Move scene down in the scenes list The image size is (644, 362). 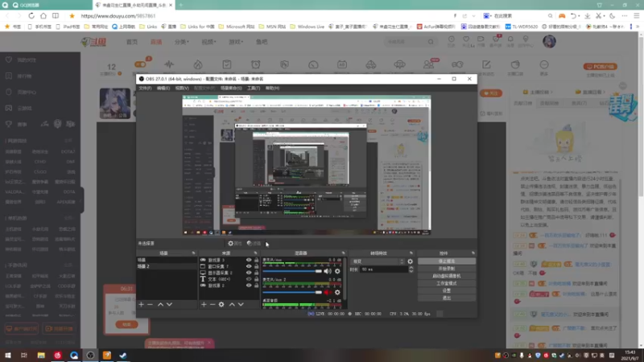coord(169,305)
